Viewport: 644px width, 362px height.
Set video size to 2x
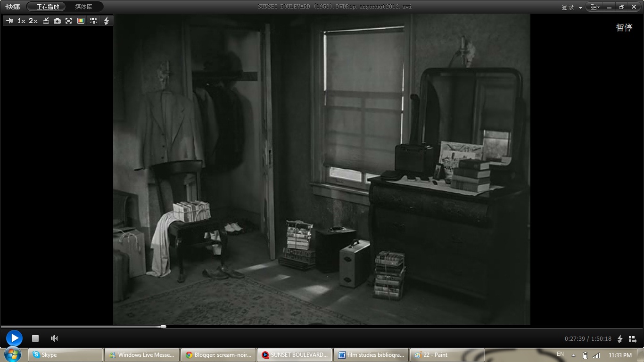(x=33, y=21)
